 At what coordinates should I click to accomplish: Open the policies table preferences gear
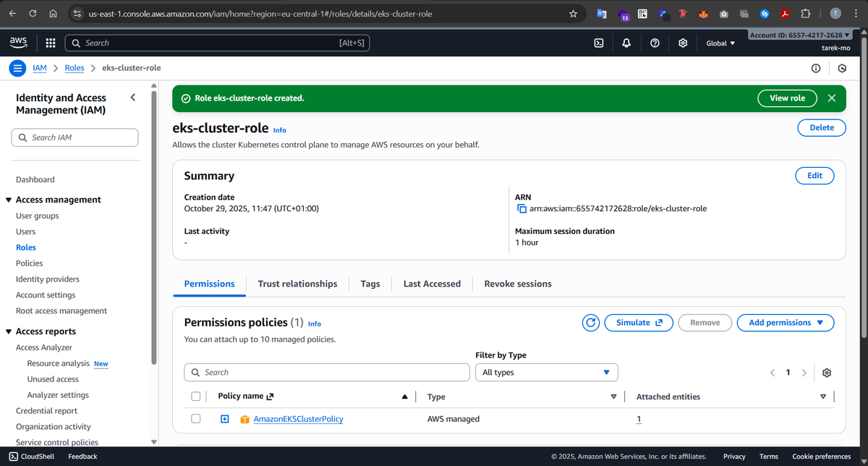click(827, 373)
